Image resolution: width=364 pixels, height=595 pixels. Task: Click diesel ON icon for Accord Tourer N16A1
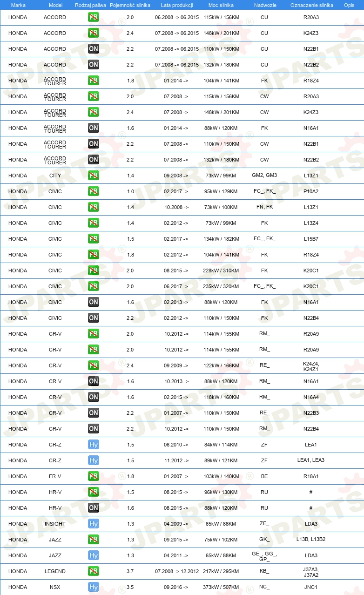click(94, 128)
